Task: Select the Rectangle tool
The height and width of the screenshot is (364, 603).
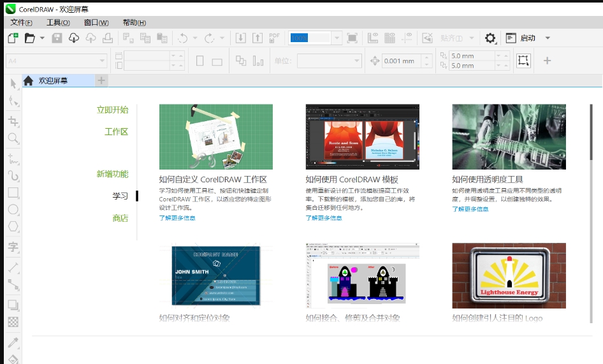Action: click(13, 193)
